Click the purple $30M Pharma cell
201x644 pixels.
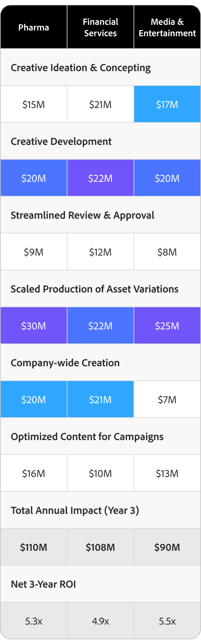click(33, 326)
